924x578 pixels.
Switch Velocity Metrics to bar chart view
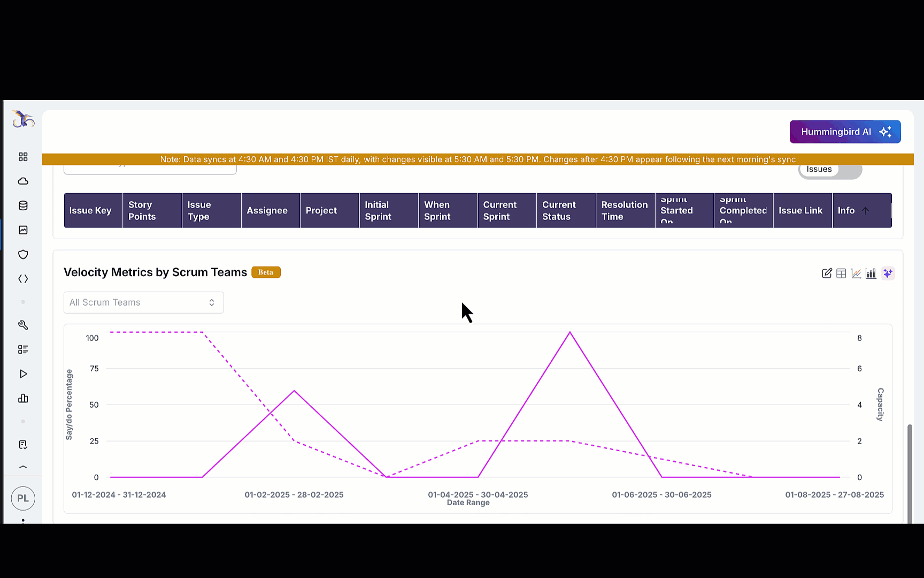pyautogui.click(x=871, y=273)
